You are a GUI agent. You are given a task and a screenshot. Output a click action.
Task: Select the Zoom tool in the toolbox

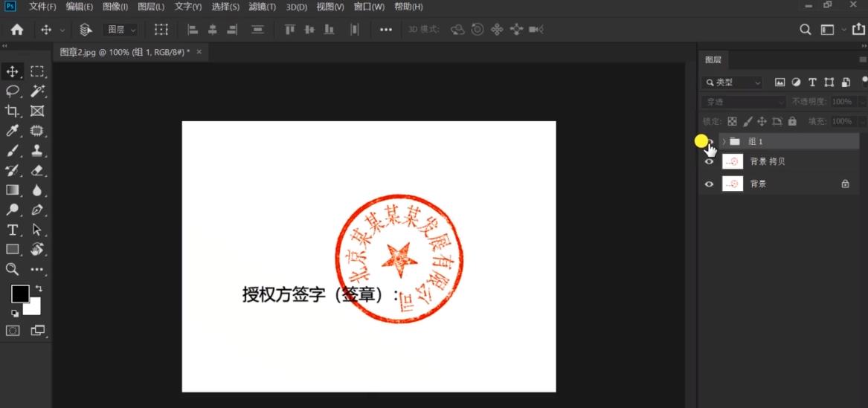(x=13, y=269)
